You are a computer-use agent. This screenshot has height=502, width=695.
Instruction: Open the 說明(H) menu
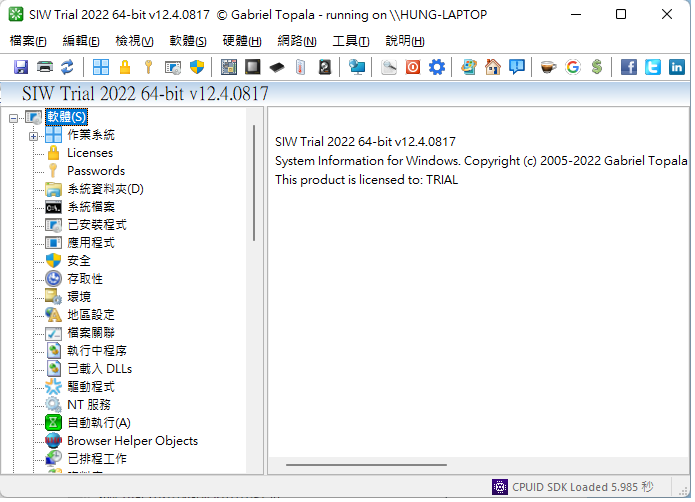click(x=405, y=41)
